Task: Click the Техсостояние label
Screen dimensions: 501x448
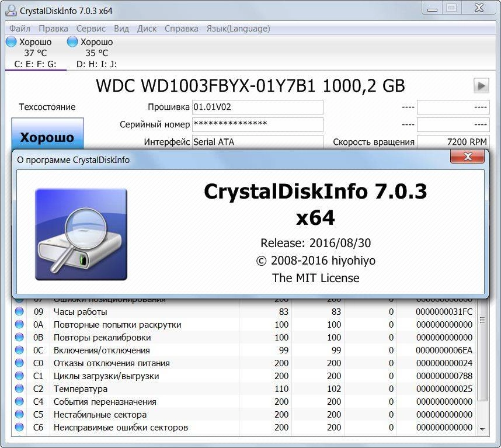Action: click(47, 107)
